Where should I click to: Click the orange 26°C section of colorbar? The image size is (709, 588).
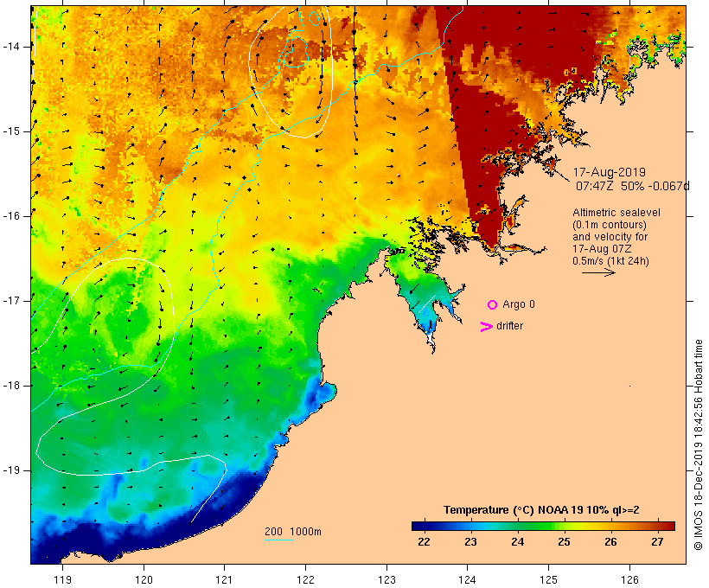[x=611, y=526]
